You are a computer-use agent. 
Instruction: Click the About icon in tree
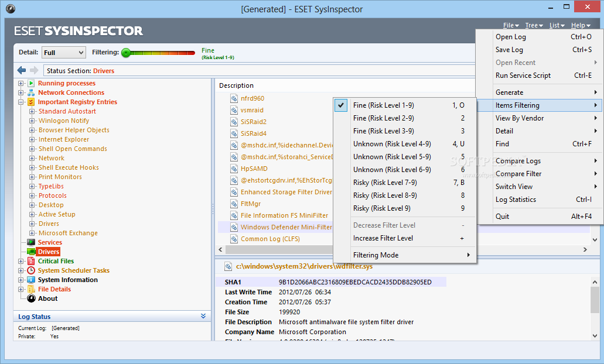[31, 298]
